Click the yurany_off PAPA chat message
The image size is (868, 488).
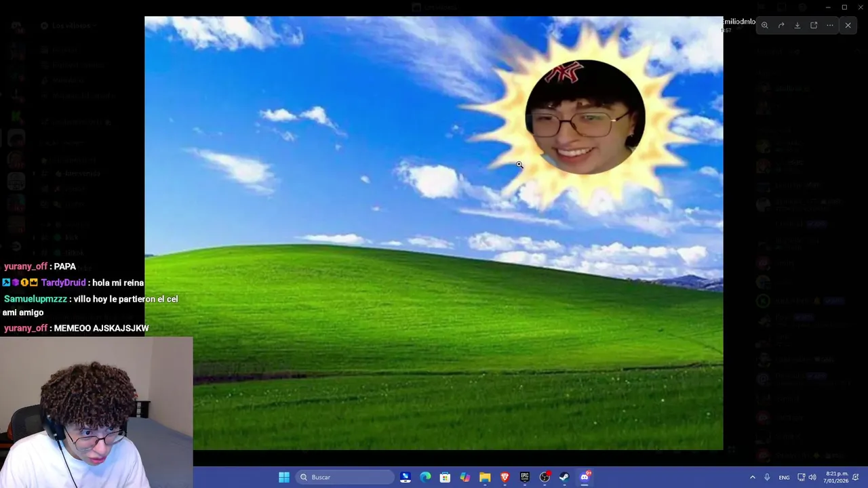[40, 266]
